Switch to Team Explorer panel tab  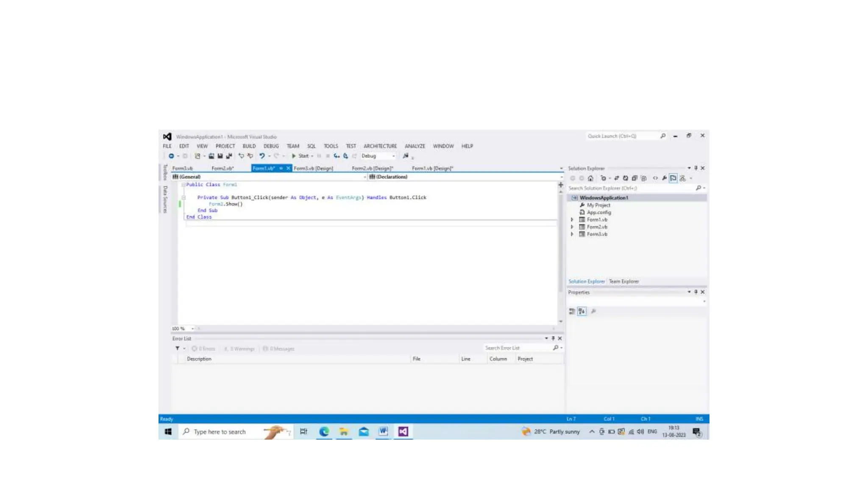click(x=623, y=281)
